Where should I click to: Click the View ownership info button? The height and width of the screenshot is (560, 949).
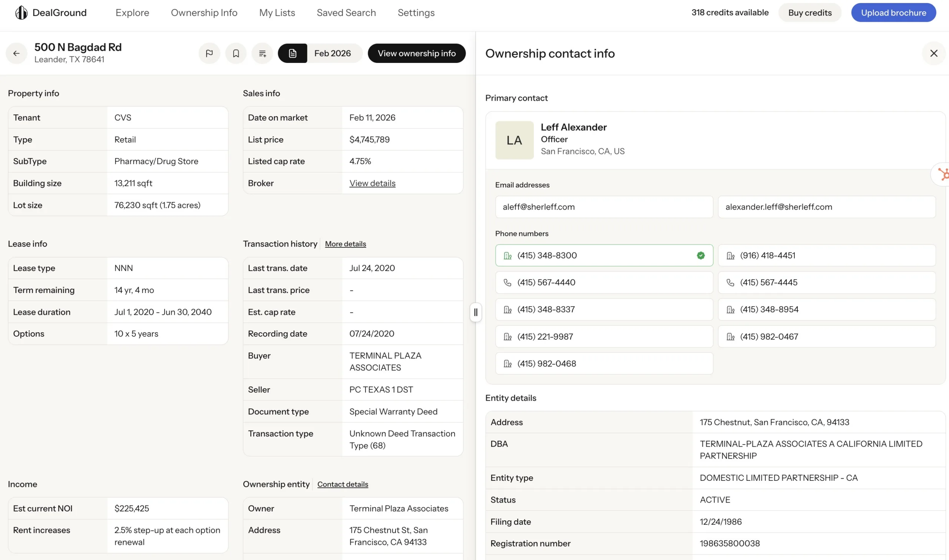[x=417, y=53]
